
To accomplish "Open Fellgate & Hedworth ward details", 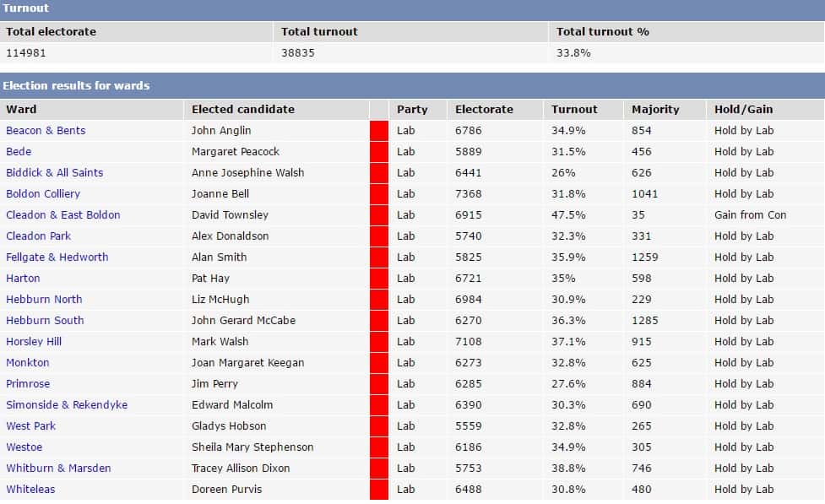I will 57,257.
